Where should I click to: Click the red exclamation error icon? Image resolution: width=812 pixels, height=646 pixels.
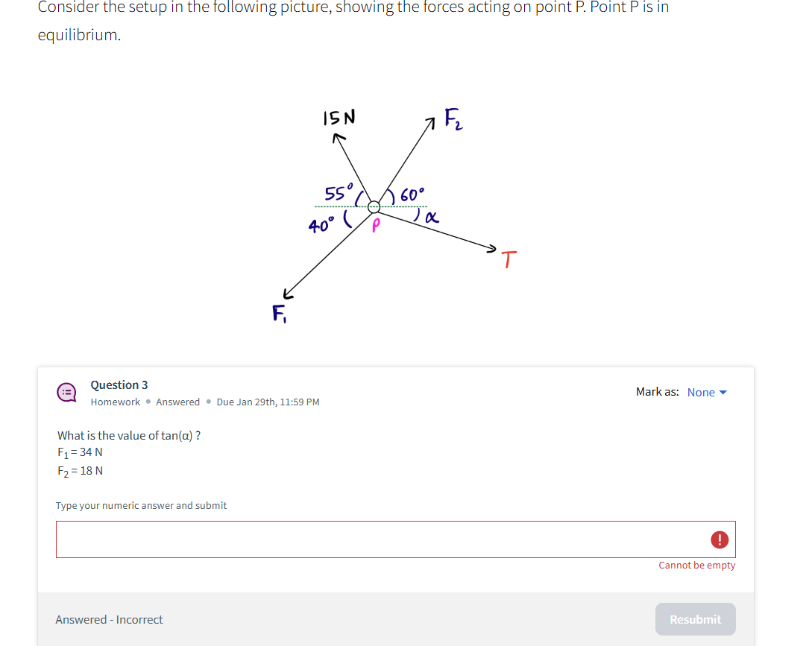[x=720, y=540]
